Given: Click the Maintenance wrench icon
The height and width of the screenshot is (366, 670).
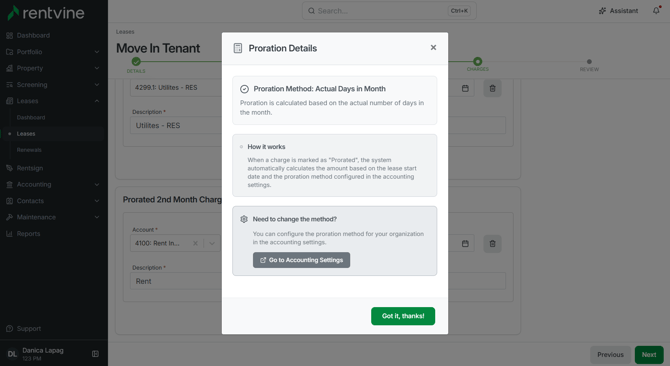Looking at the screenshot, I should point(9,217).
